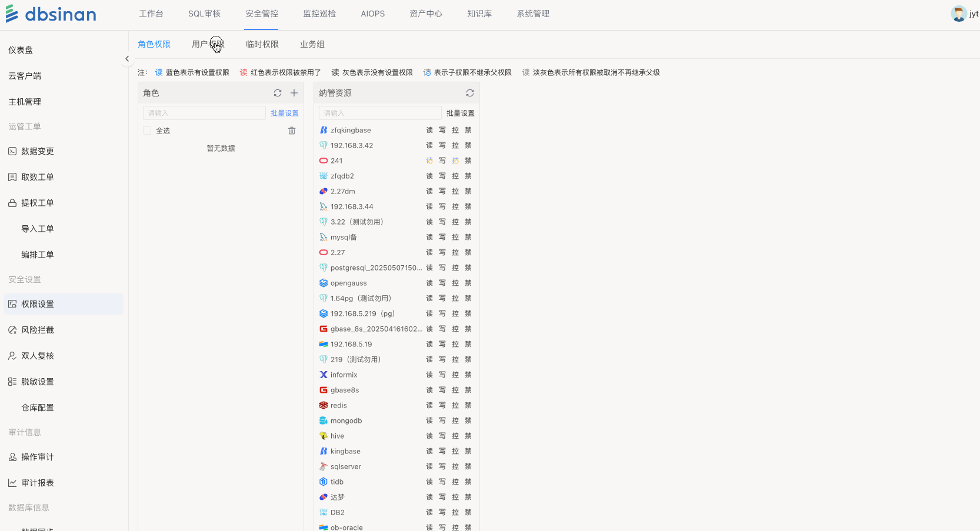Click the trash icon beside 全选
This screenshot has width=980, height=531.
pos(292,131)
